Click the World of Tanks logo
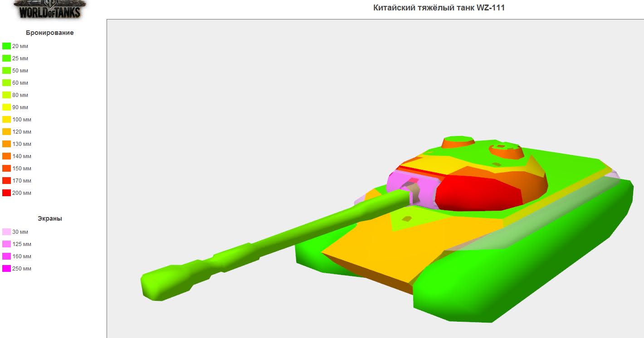644x338 pixels. [50, 9]
